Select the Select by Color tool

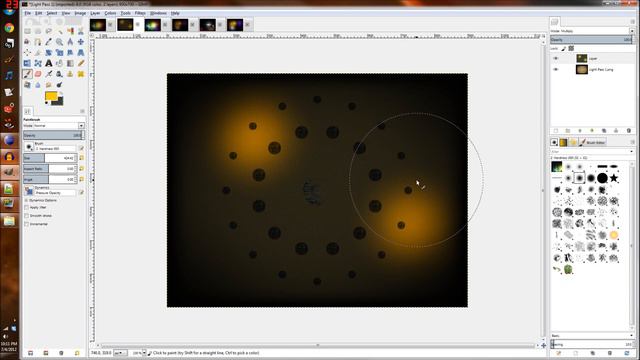[x=70, y=31]
